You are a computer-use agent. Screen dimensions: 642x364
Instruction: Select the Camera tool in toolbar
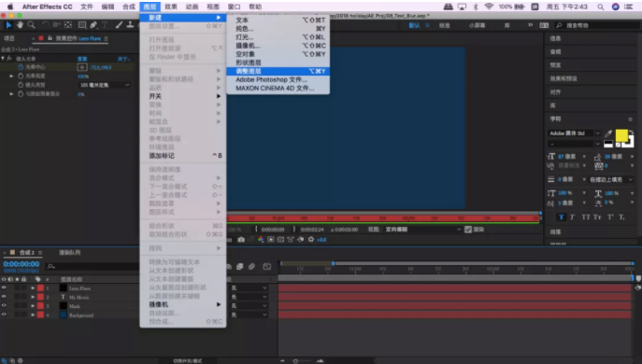tap(57, 25)
